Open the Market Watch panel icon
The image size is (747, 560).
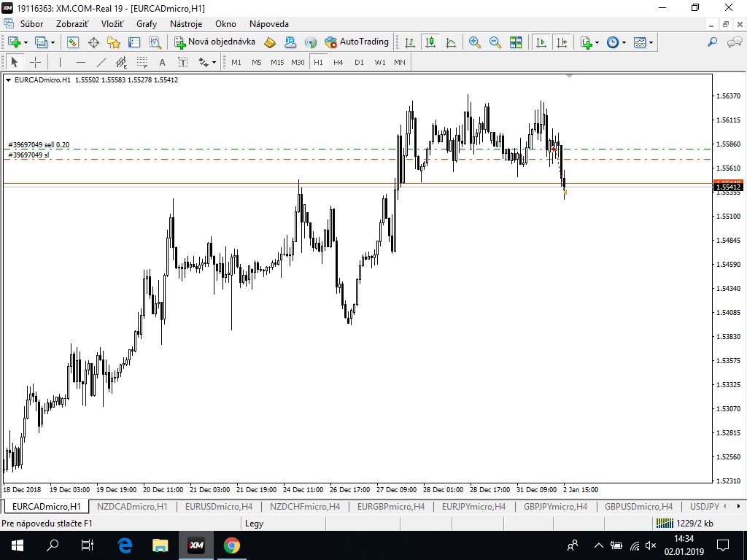point(73,42)
